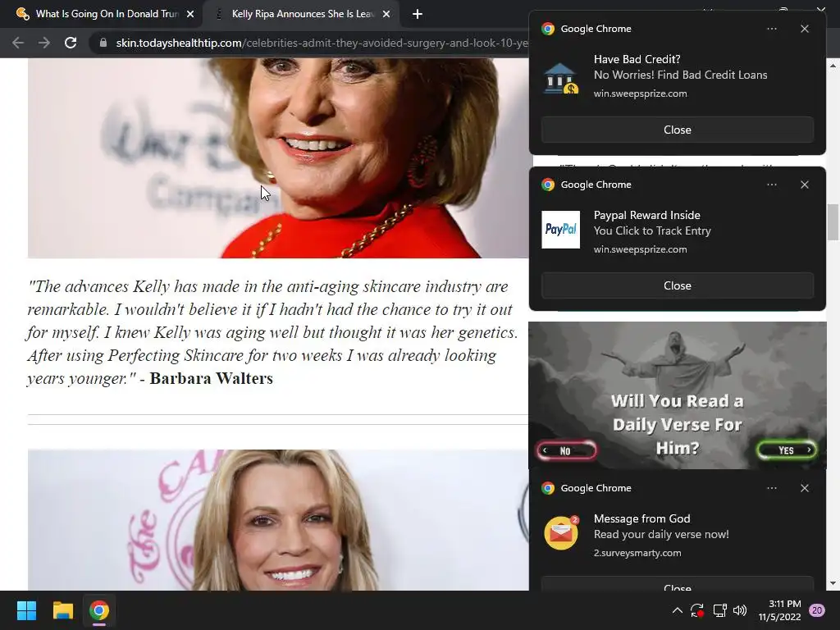Screen dimensions: 840x630
Task: Click '2.surveysmarty.com' source text
Action: pos(637,553)
